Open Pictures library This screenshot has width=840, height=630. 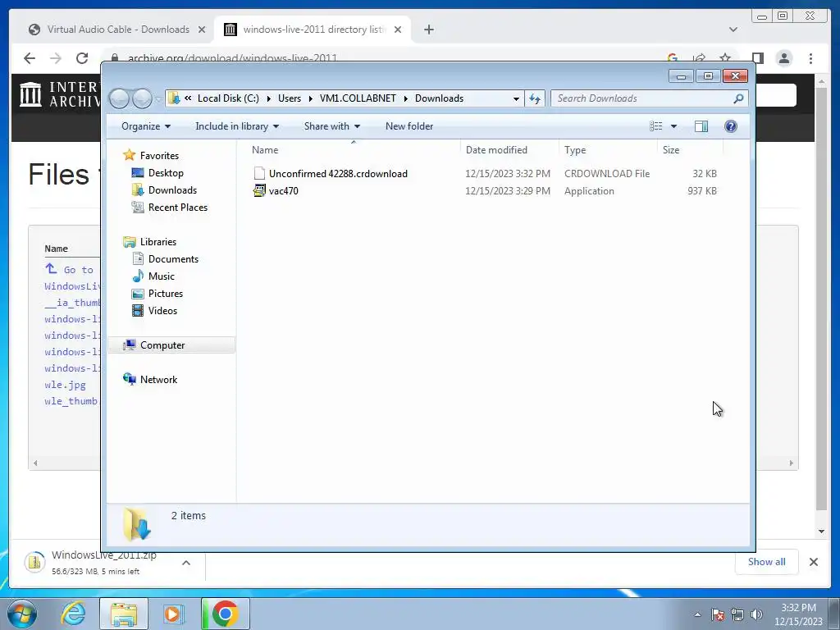coord(165,294)
